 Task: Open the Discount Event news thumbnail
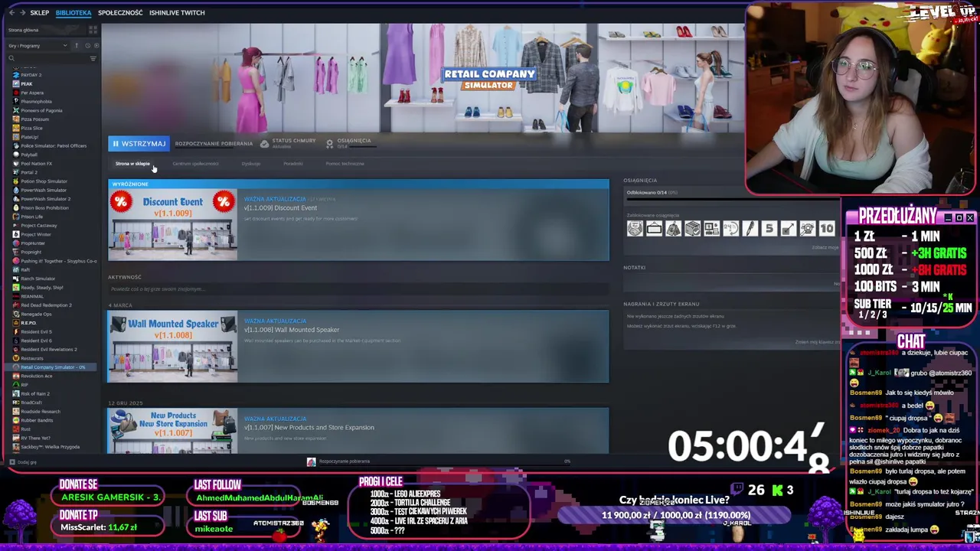point(172,225)
